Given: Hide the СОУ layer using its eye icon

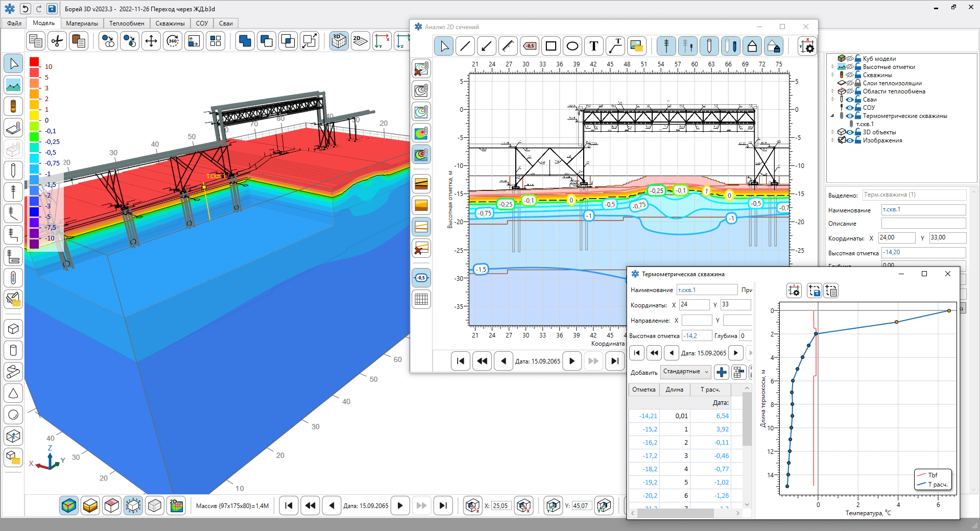Looking at the screenshot, I should tap(850, 108).
